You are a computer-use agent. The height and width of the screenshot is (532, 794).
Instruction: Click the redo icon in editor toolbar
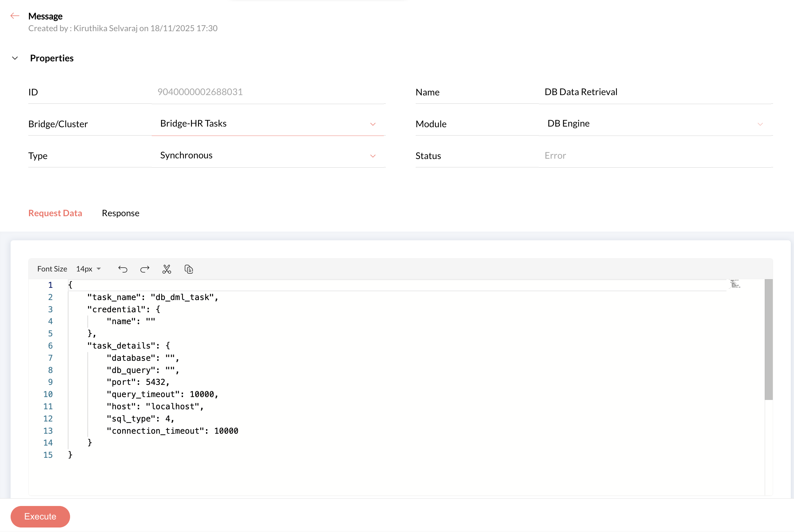pyautogui.click(x=145, y=269)
